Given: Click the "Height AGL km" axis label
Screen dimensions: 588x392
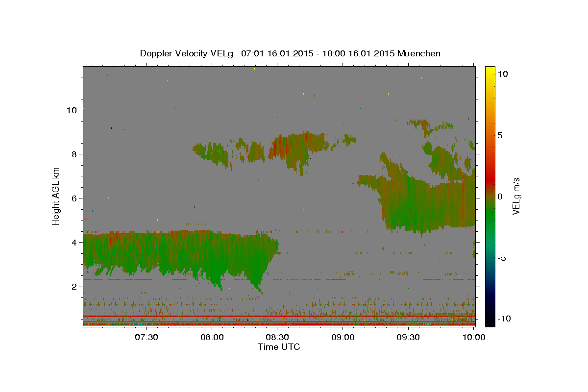Looking at the screenshot, I should coord(56,196).
